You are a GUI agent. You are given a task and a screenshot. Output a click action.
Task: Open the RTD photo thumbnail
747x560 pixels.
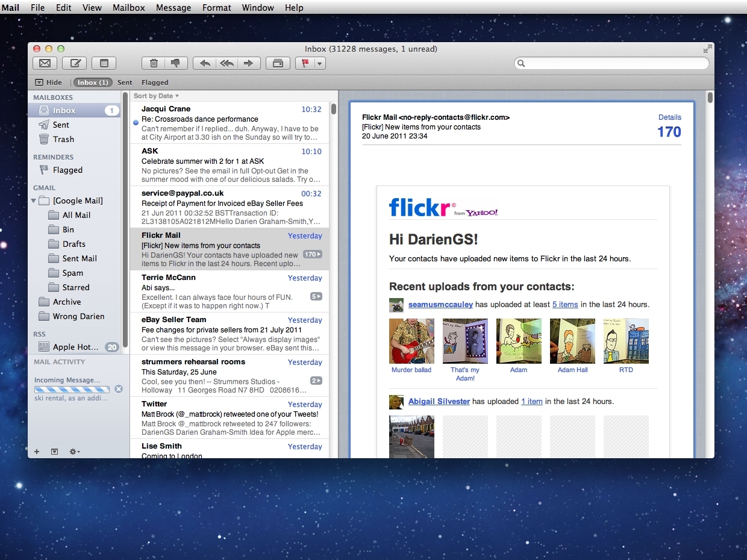point(626,341)
